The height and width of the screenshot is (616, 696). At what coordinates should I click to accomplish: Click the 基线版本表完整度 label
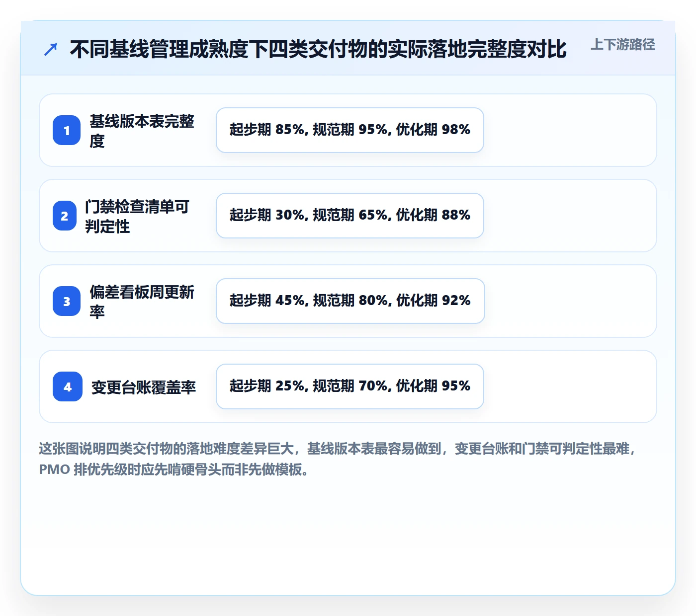pos(142,131)
